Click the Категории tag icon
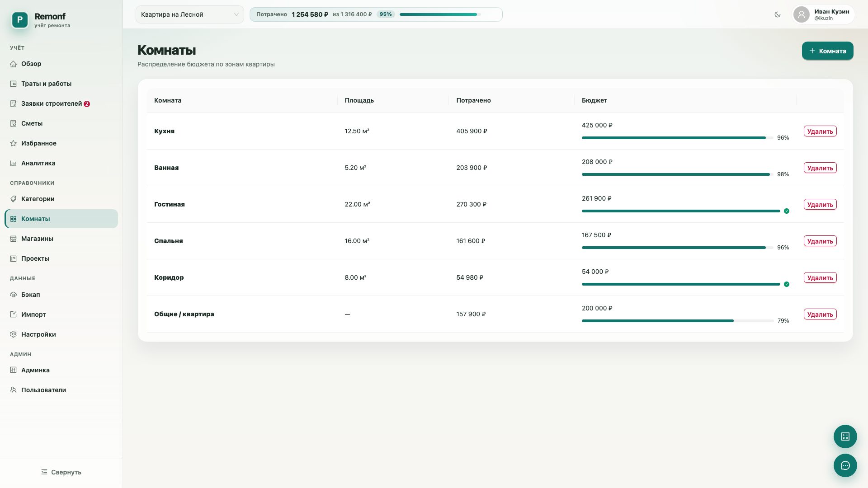The height and width of the screenshot is (488, 868). [14, 199]
